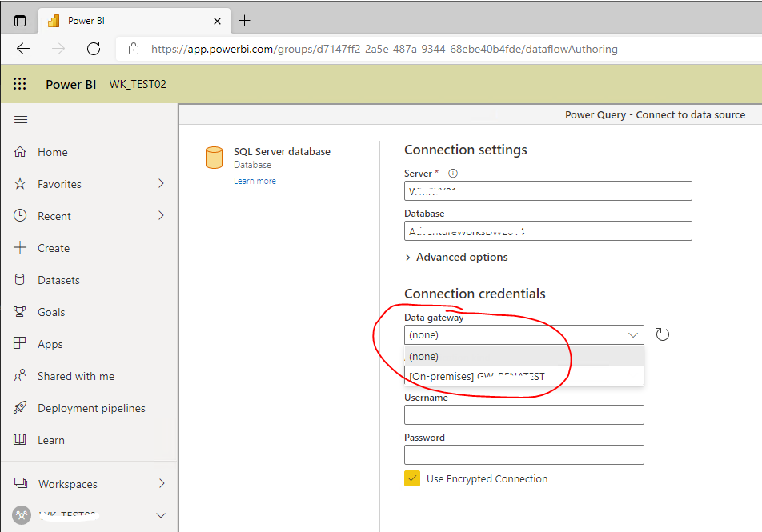This screenshot has height=532, width=762.
Task: Click the Recent clock icon
Action: [20, 215]
